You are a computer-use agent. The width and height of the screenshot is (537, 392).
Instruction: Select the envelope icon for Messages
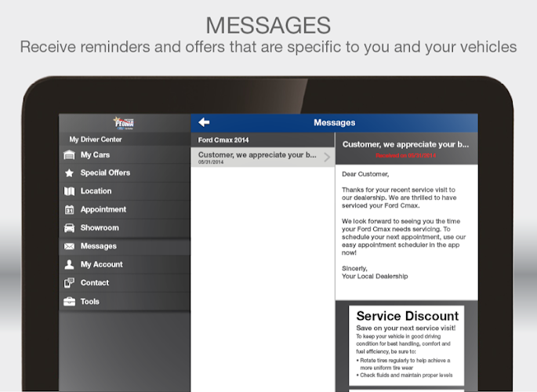[x=69, y=246]
